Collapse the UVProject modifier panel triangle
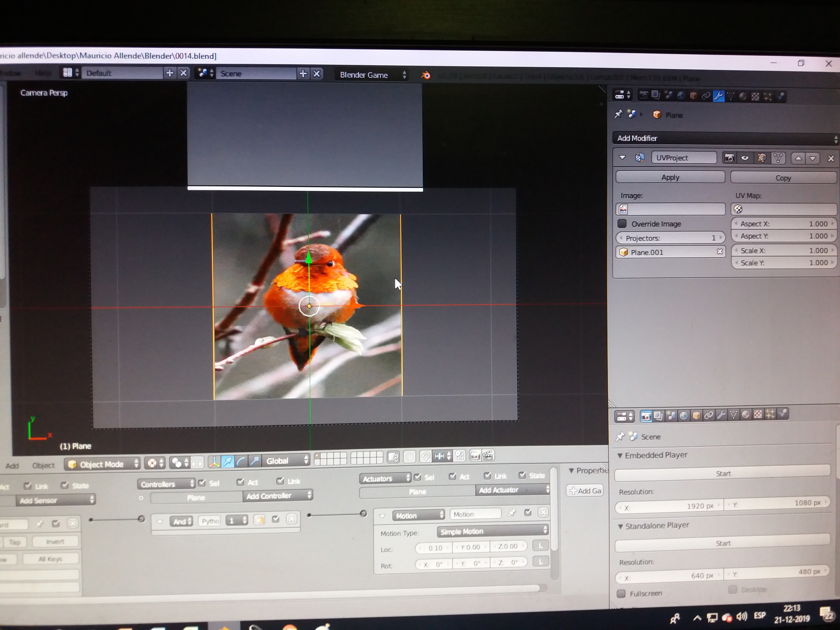 (622, 157)
